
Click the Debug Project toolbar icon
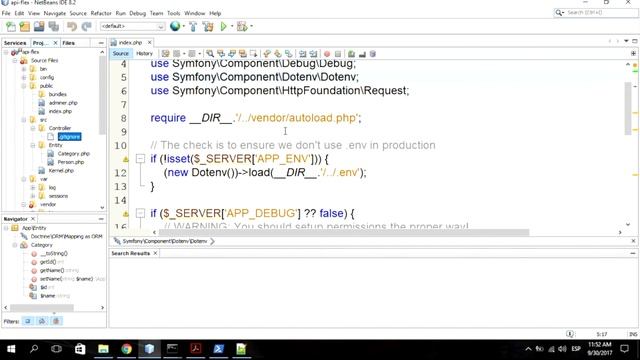(x=242, y=27)
